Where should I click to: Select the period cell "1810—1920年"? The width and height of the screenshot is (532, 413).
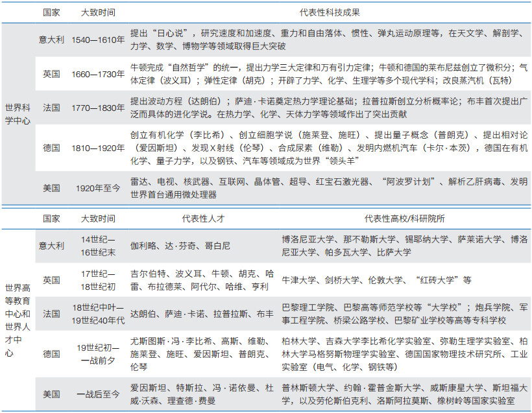pos(98,148)
